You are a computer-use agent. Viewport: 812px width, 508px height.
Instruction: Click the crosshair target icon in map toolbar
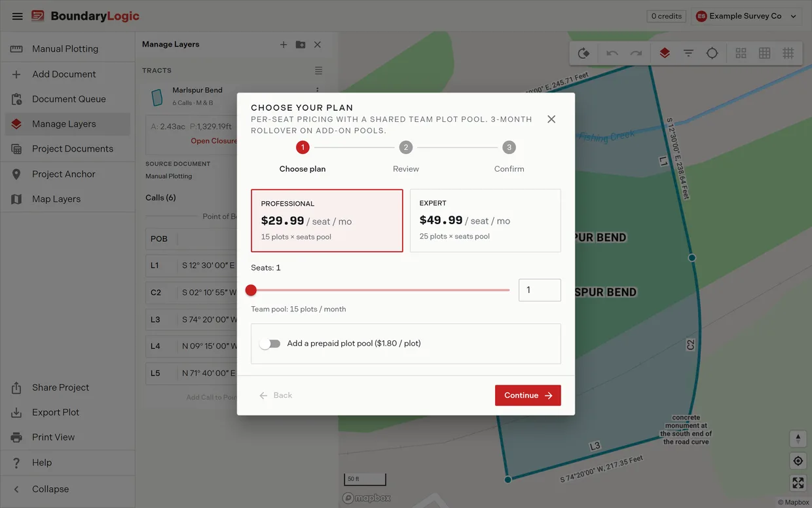click(x=712, y=53)
